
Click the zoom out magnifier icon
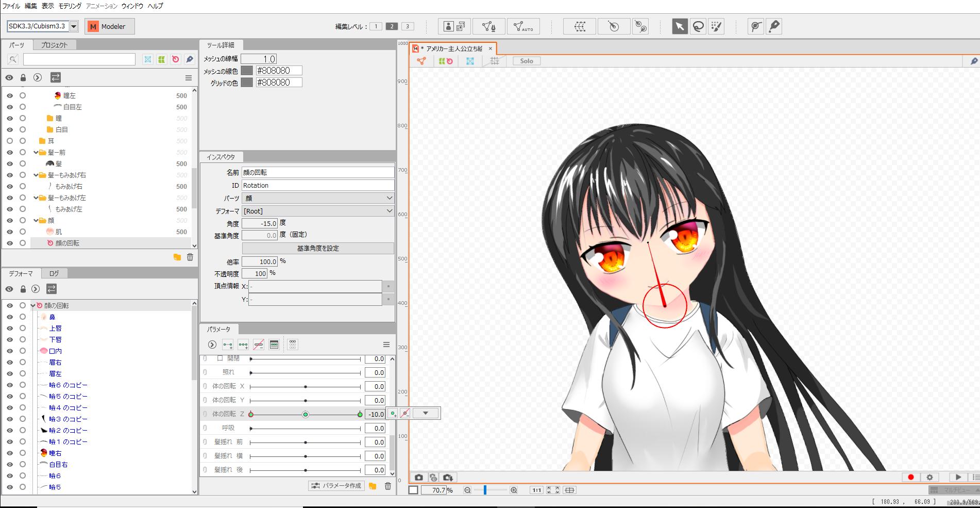tap(467, 490)
